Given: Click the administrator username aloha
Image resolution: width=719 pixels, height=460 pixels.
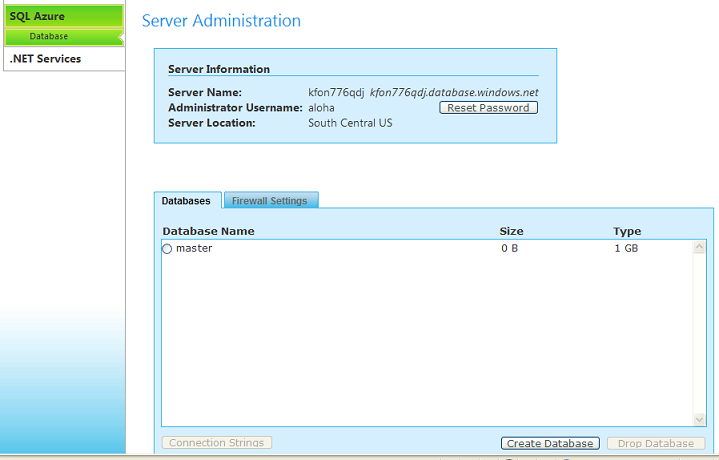Looking at the screenshot, I should [x=321, y=108].
